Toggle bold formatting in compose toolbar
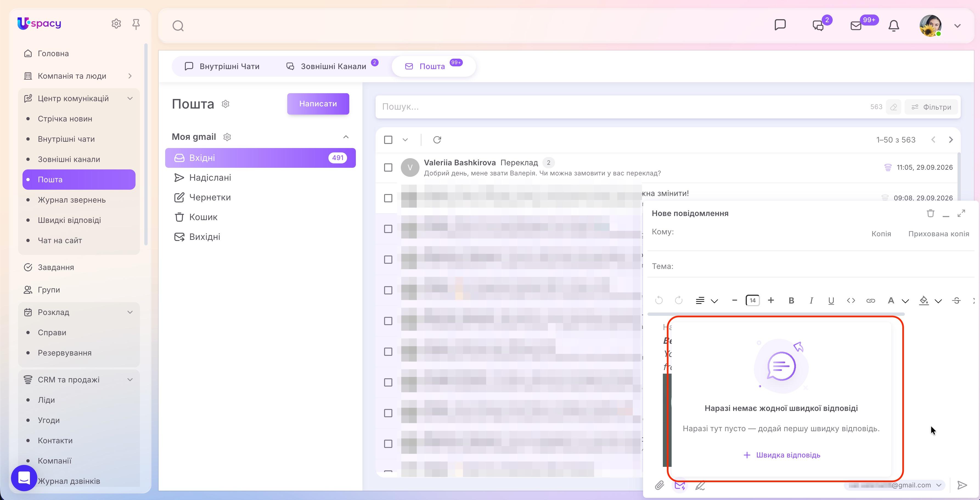The height and width of the screenshot is (500, 980). 791,301
